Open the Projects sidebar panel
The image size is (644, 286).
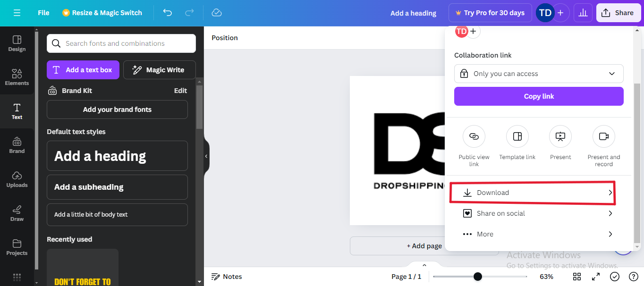click(x=17, y=247)
